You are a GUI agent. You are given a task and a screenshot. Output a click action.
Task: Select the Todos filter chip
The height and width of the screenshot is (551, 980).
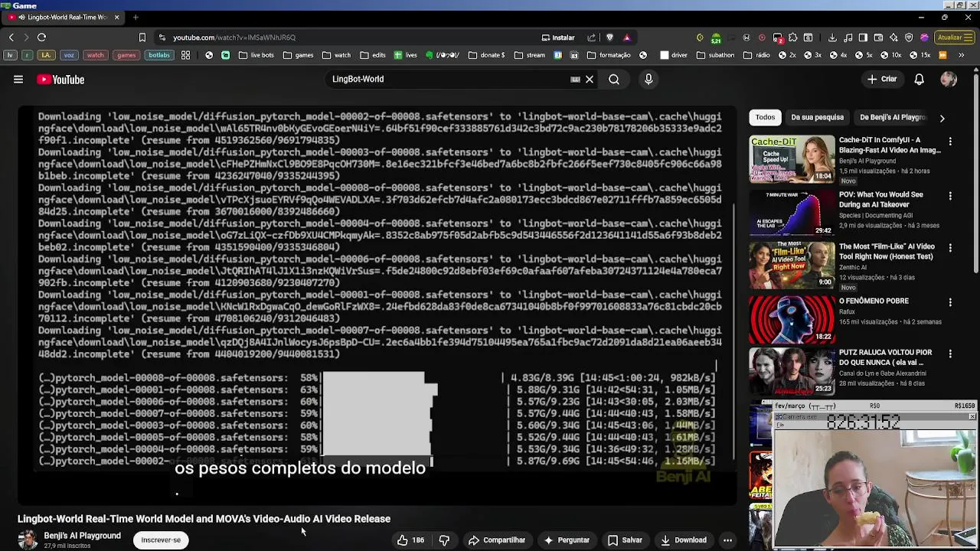point(765,118)
